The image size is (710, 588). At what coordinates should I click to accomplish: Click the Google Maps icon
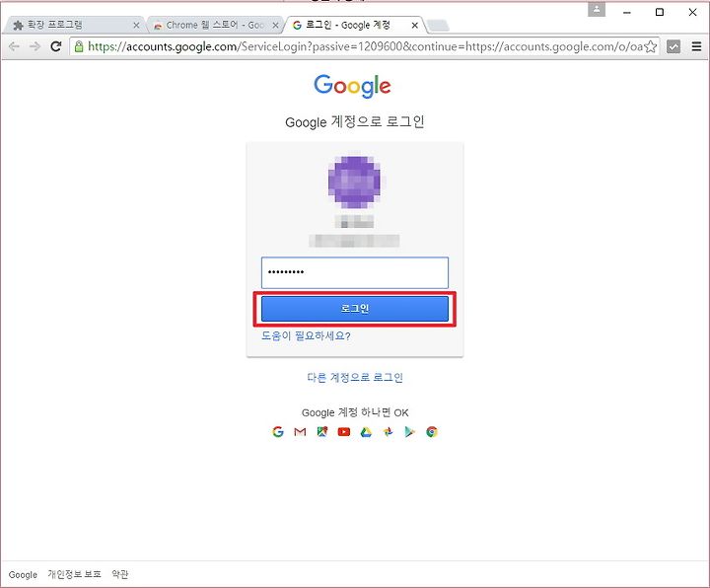[x=321, y=432]
